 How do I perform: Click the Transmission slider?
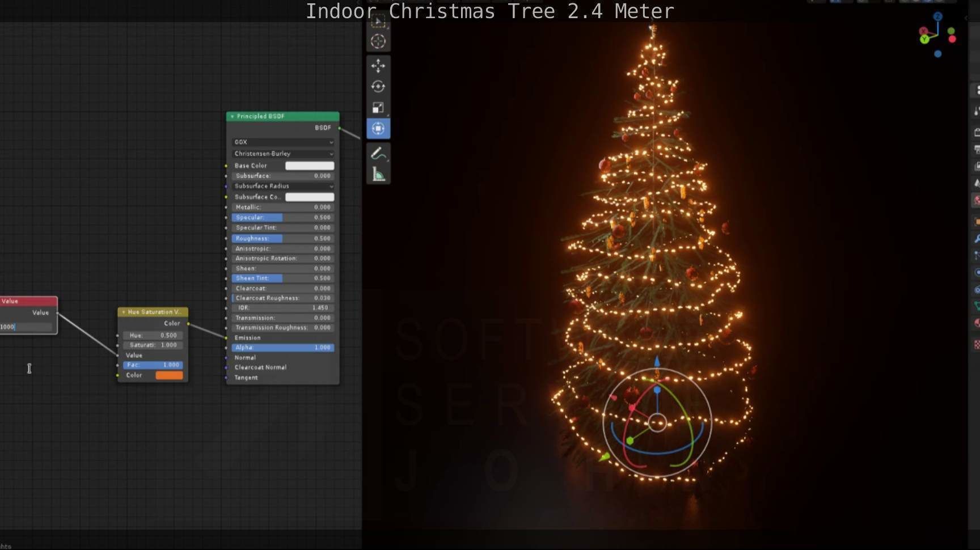click(283, 318)
